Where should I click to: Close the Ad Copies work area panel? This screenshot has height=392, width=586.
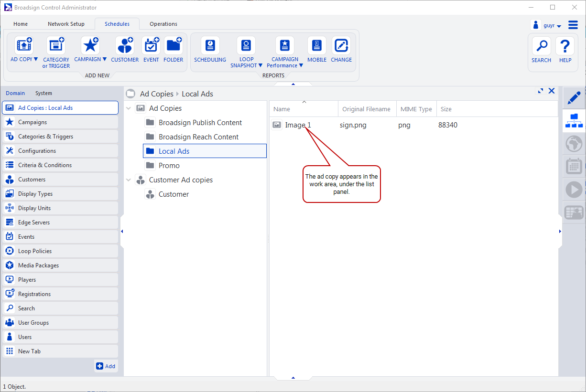pos(552,91)
